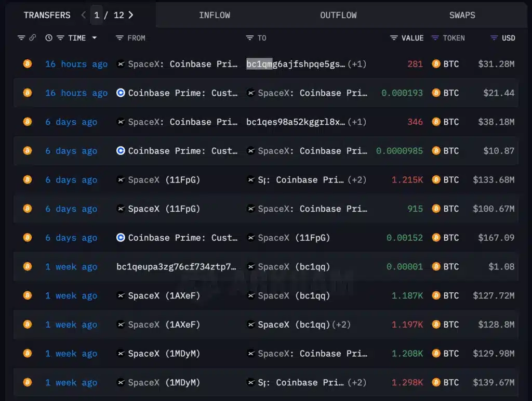
Task: Open the SWAPS tab
Action: click(462, 15)
